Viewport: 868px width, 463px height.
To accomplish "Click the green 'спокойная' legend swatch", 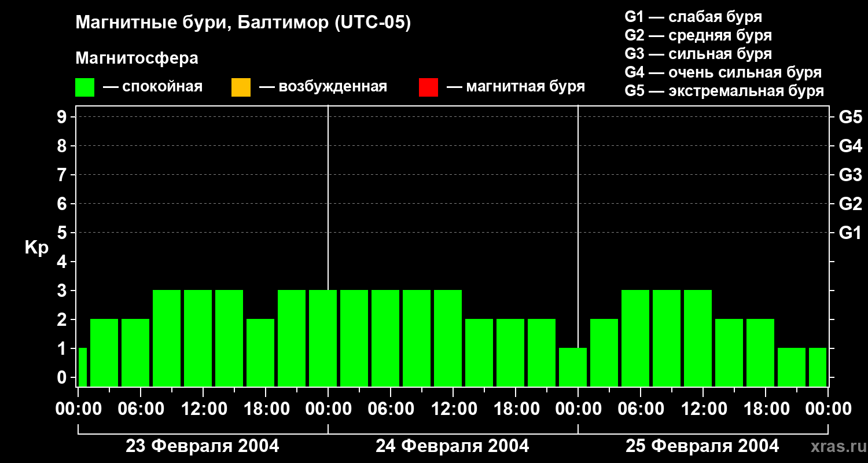I will click(x=84, y=87).
